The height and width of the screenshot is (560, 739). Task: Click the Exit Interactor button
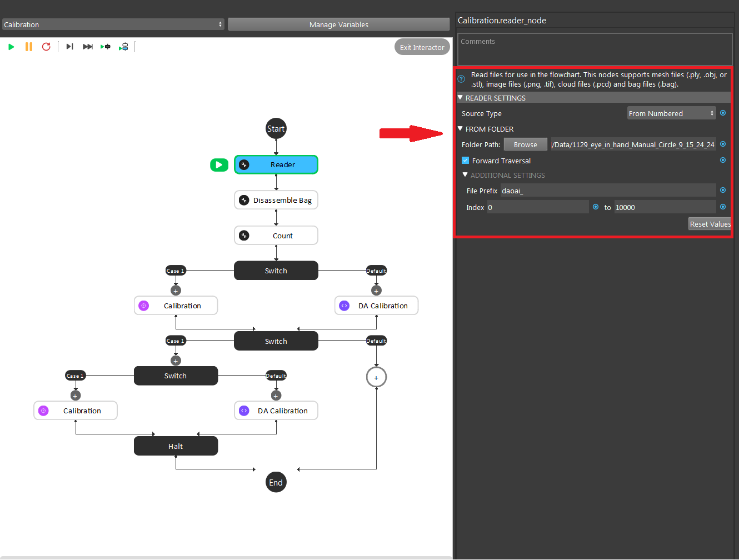coord(422,47)
